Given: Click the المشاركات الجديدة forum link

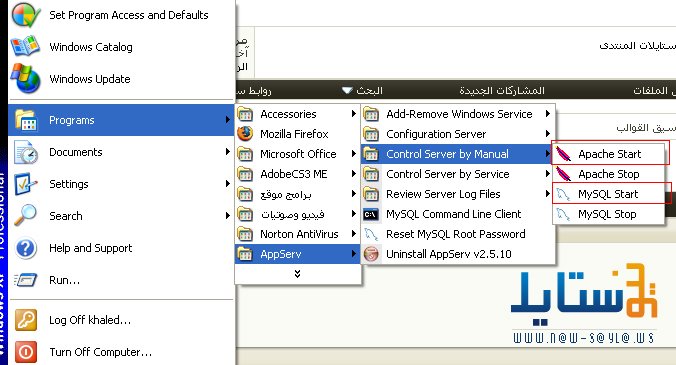Looking at the screenshot, I should click(x=502, y=90).
